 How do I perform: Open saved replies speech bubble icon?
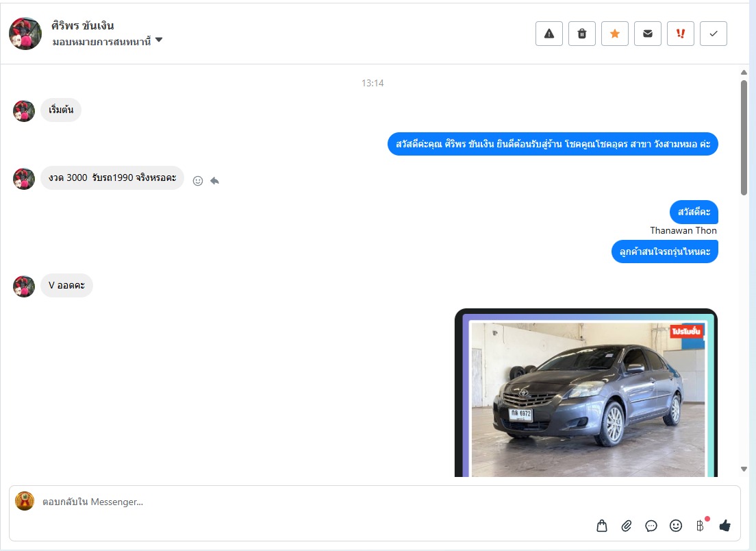pyautogui.click(x=651, y=526)
